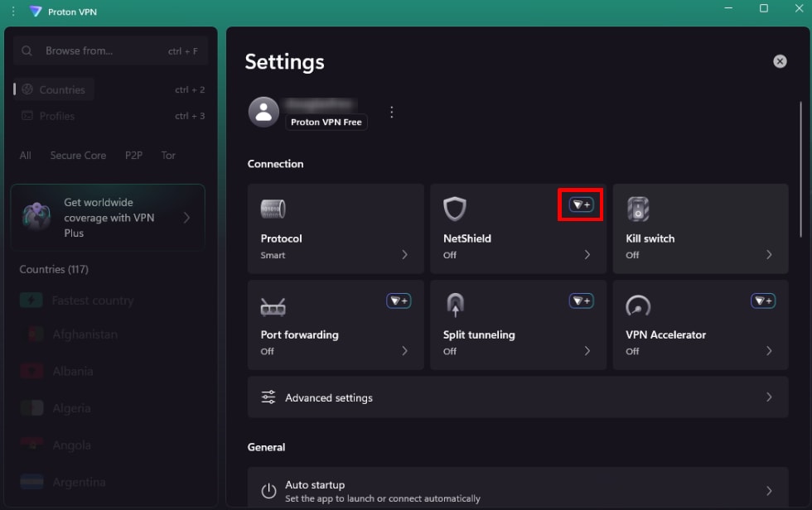Viewport: 812px width, 510px height.
Task: Switch to the All servers tab
Action: (26, 155)
